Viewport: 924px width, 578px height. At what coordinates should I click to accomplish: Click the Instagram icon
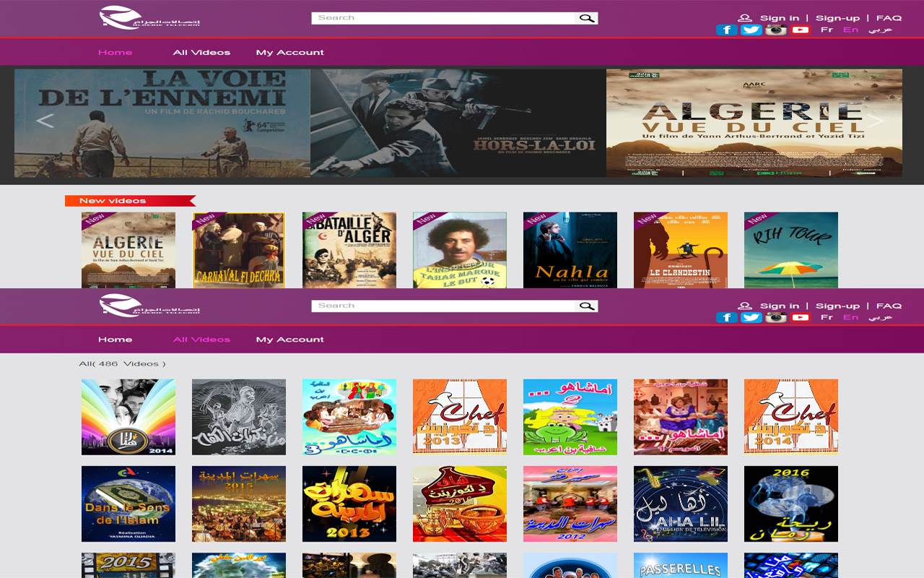[x=775, y=30]
